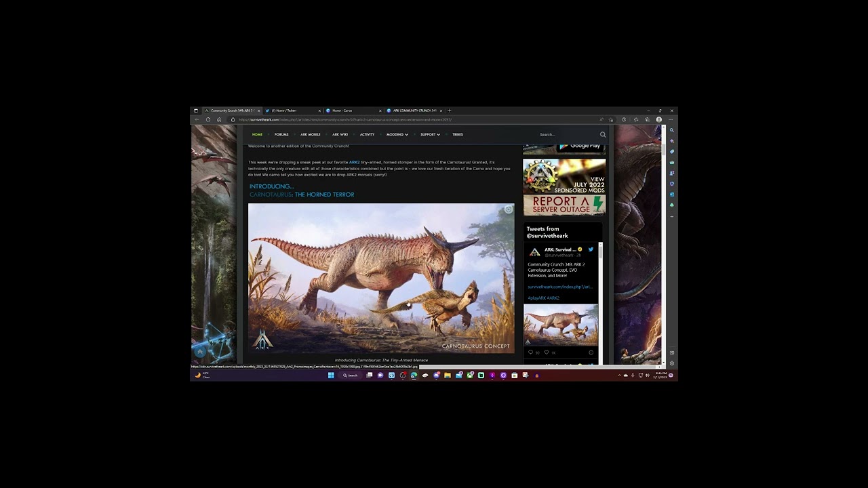The width and height of the screenshot is (868, 488).
Task: Open weather widget on taskbar
Action: (x=202, y=375)
